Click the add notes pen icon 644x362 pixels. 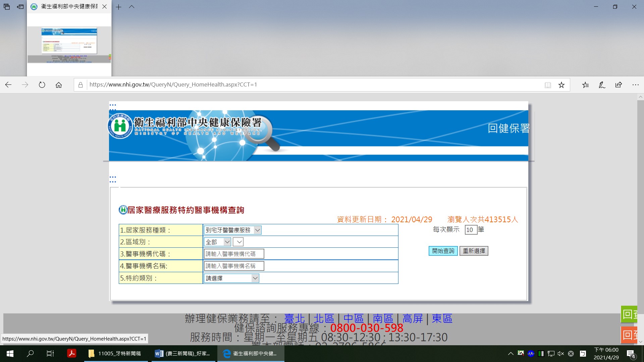click(x=602, y=85)
